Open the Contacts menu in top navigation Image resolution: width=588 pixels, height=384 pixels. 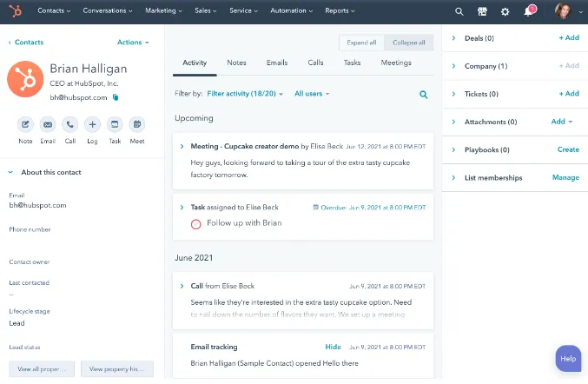click(54, 11)
